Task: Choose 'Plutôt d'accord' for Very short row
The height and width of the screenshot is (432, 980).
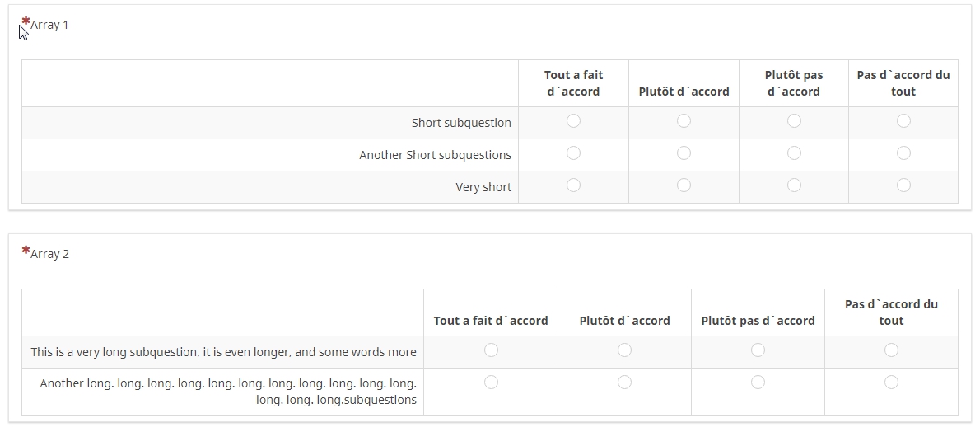Action: coord(684,185)
